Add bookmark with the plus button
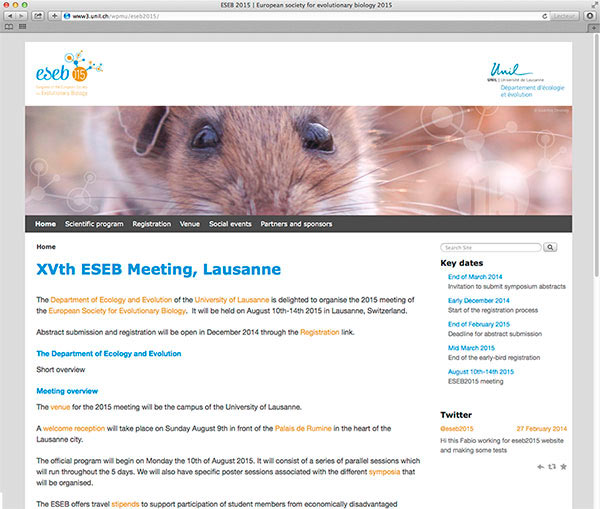The height and width of the screenshot is (509, 600). (x=54, y=16)
